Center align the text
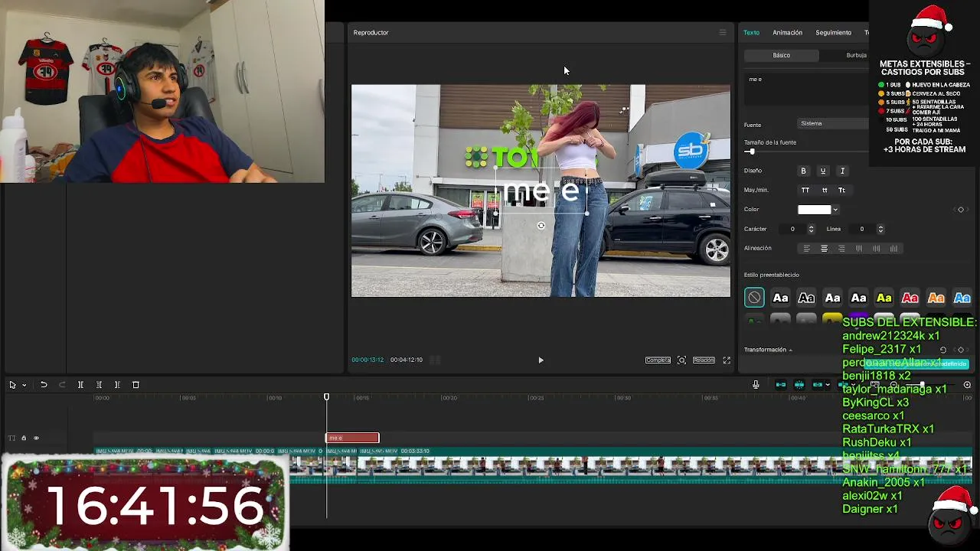 click(824, 249)
